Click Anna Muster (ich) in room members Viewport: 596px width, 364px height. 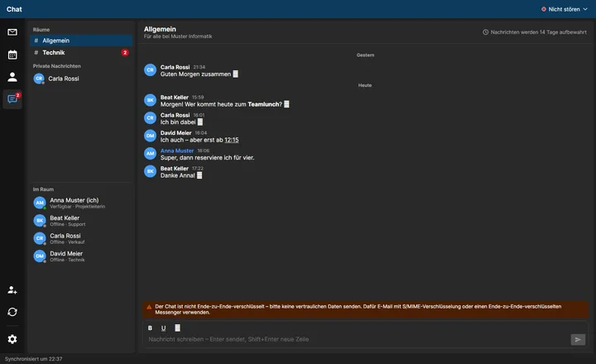coord(81,203)
